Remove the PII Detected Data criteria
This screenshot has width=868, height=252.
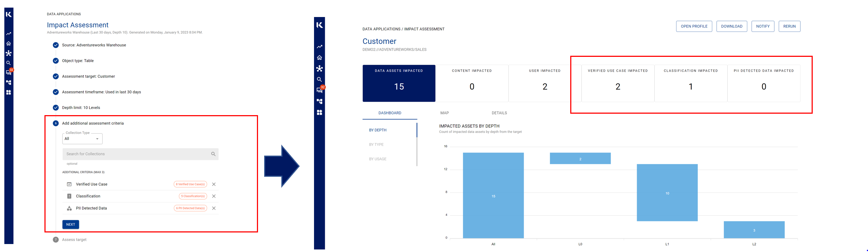(214, 208)
